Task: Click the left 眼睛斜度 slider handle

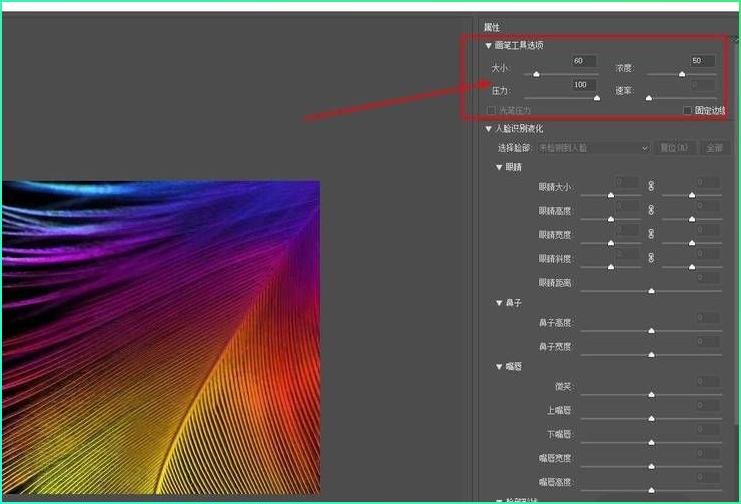Action: [611, 267]
